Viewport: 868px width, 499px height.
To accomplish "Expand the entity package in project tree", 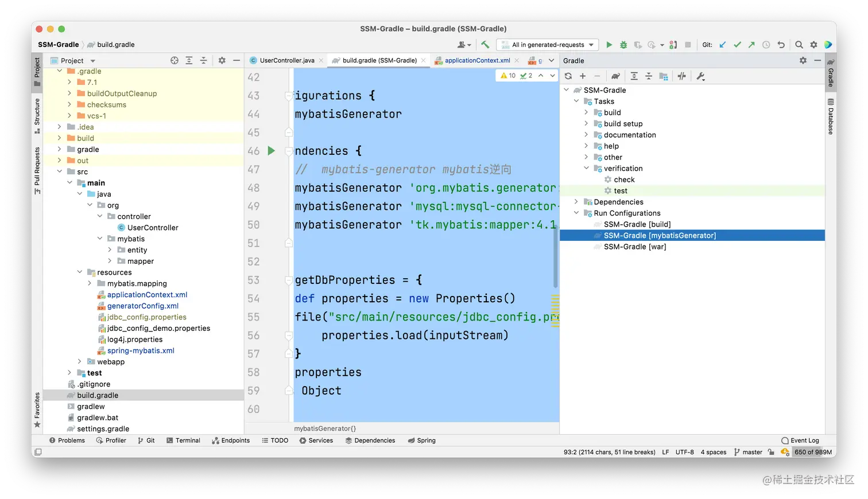I will [x=110, y=249].
